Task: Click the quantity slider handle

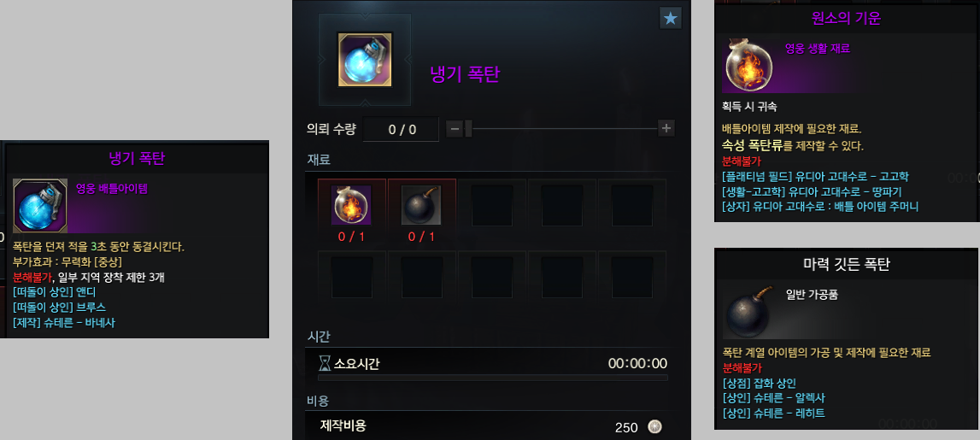Action: [468, 129]
